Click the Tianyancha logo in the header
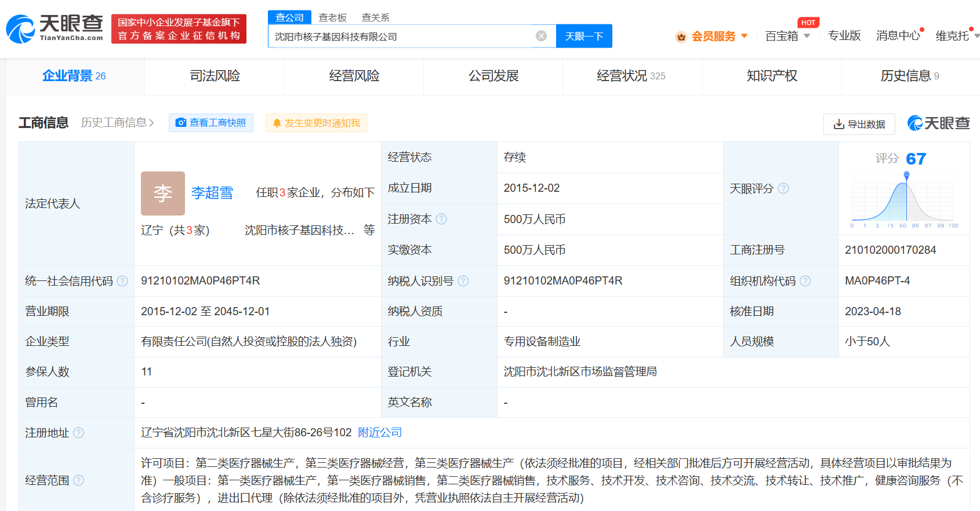Image resolution: width=980 pixels, height=511 pixels. 55,28
